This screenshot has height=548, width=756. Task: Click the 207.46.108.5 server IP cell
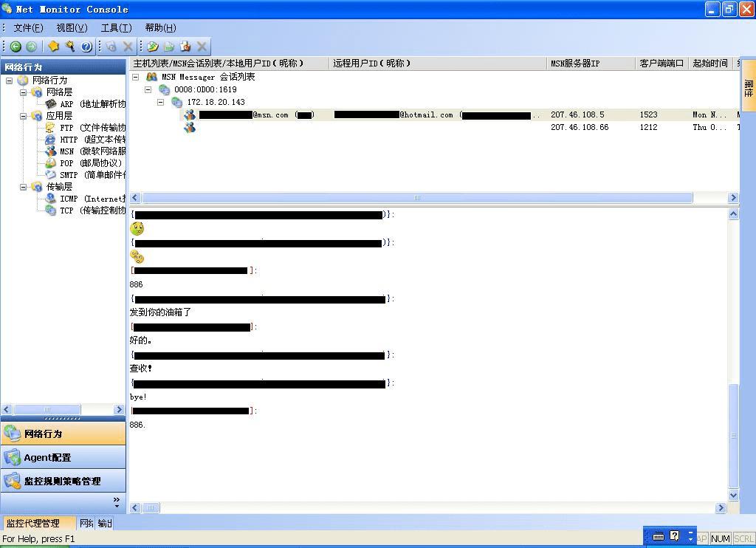click(577, 114)
